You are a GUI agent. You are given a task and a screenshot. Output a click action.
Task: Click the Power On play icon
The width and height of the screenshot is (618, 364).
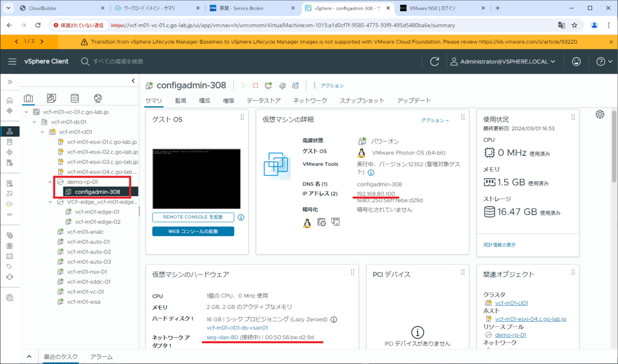coord(244,85)
